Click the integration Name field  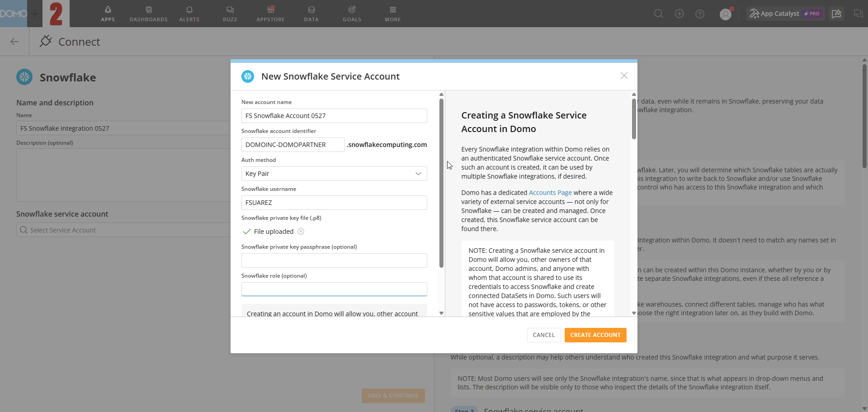point(123,128)
